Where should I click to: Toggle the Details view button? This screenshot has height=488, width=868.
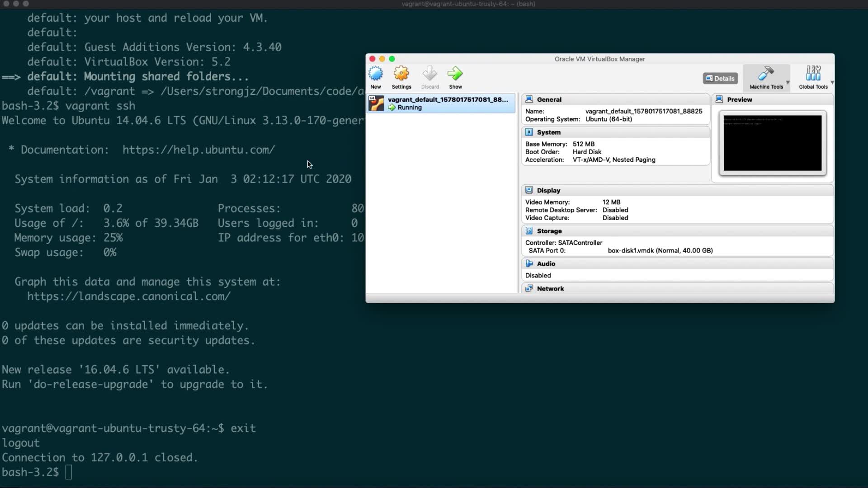(x=720, y=78)
